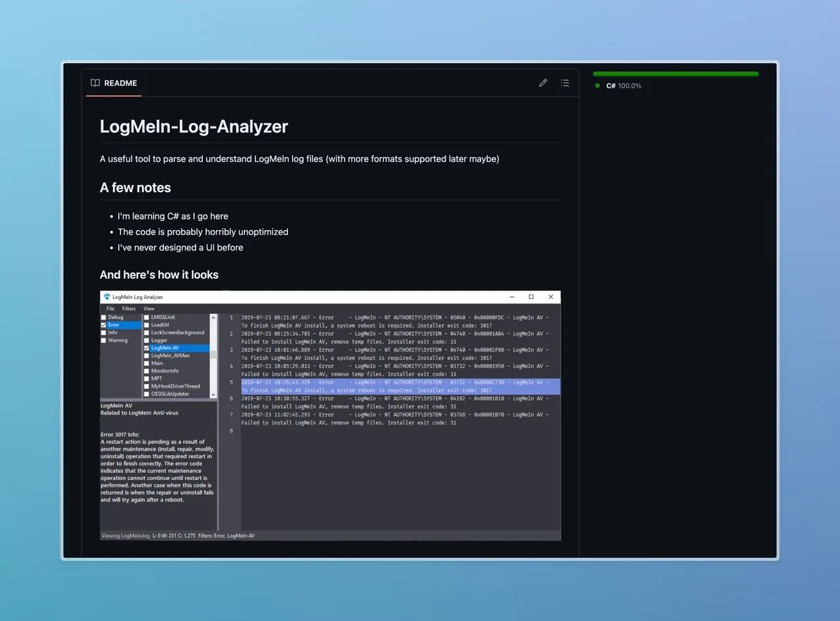Image resolution: width=840 pixels, height=621 pixels.
Task: Click the down arrow of the component list scrollbar
Action: point(213,394)
